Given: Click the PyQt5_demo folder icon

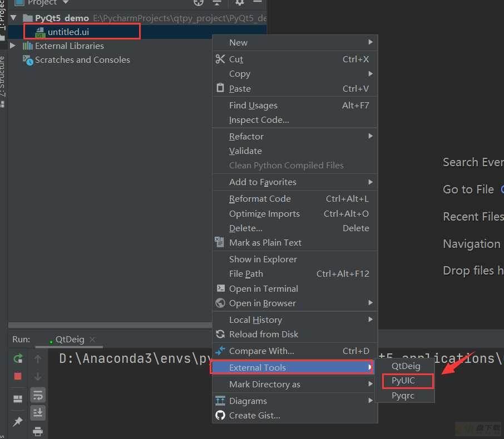Looking at the screenshot, I should (x=28, y=18).
